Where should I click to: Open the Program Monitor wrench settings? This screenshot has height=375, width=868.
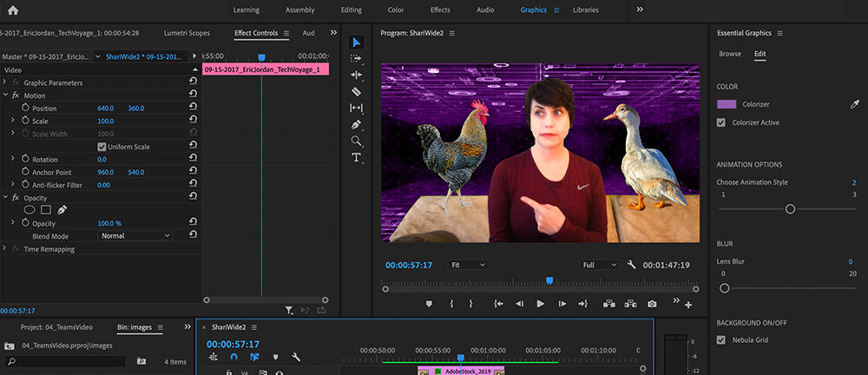[631, 265]
